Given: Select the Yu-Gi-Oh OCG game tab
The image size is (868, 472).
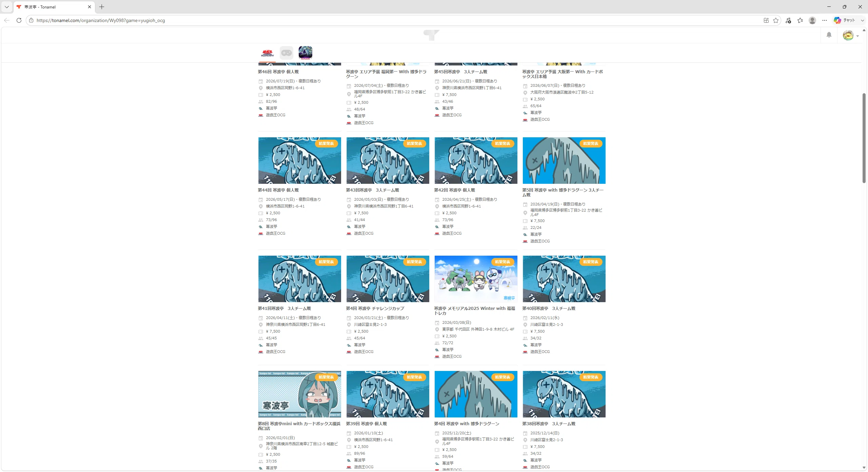Looking at the screenshot, I should coord(267,53).
